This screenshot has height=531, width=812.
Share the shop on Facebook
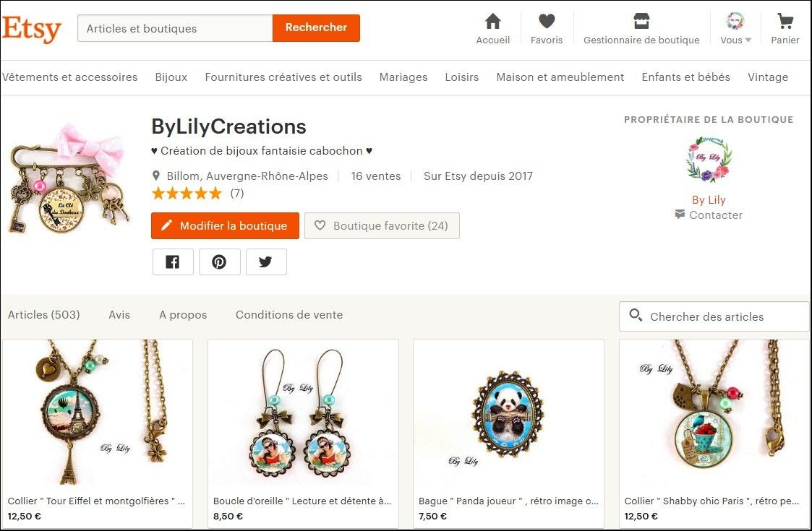[x=173, y=262]
